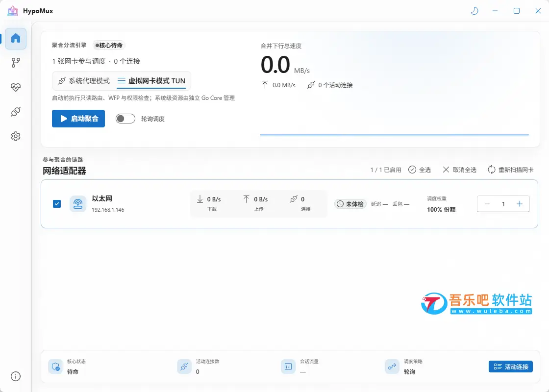
Task: Click the 网络适配器 heading
Action: coord(64,171)
